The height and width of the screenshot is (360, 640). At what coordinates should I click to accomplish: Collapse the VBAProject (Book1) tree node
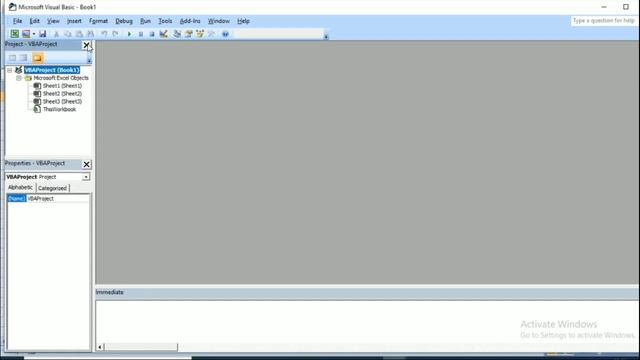pyautogui.click(x=9, y=70)
